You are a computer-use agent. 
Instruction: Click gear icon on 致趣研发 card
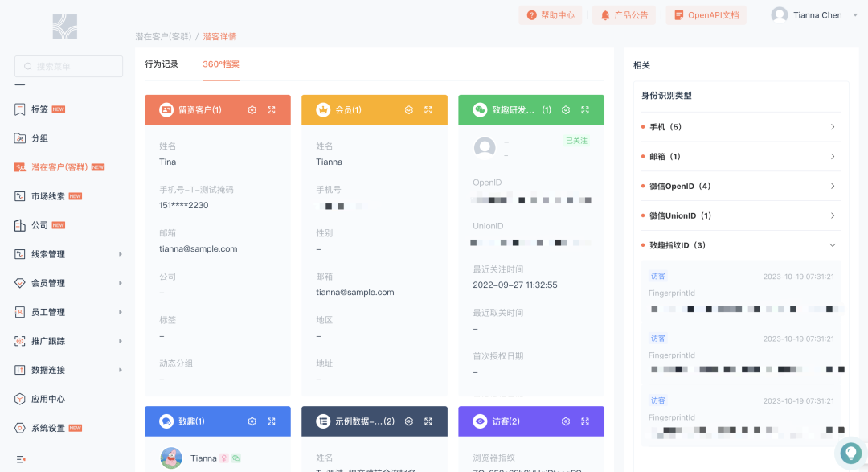point(566,109)
